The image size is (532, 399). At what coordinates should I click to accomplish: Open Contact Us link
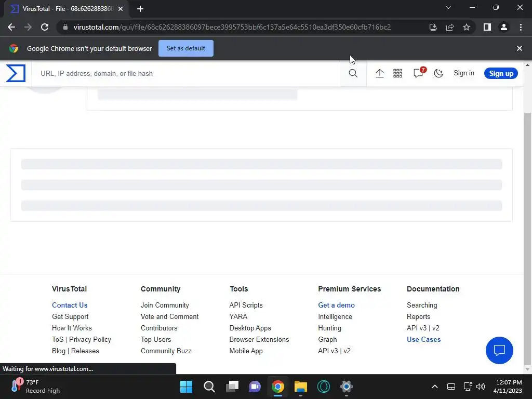70,305
